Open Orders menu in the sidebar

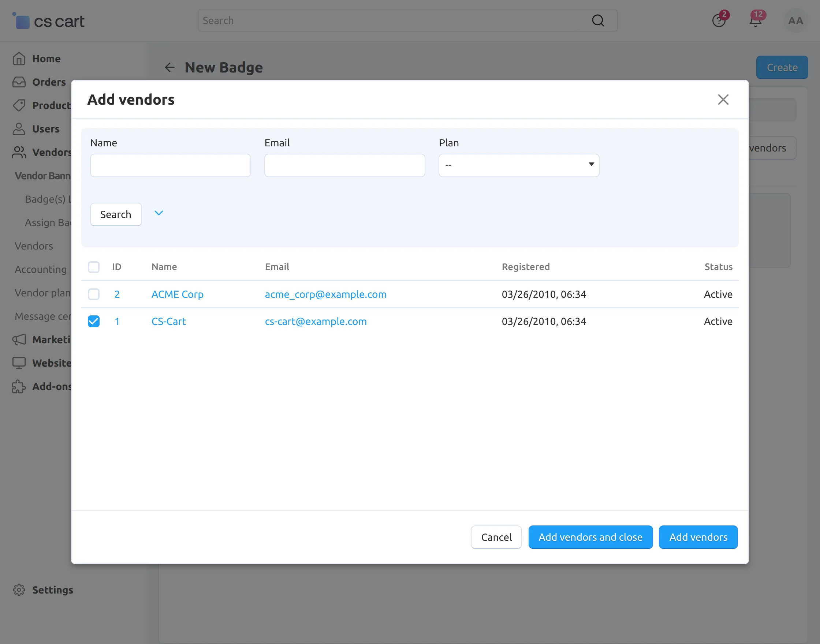click(x=49, y=82)
